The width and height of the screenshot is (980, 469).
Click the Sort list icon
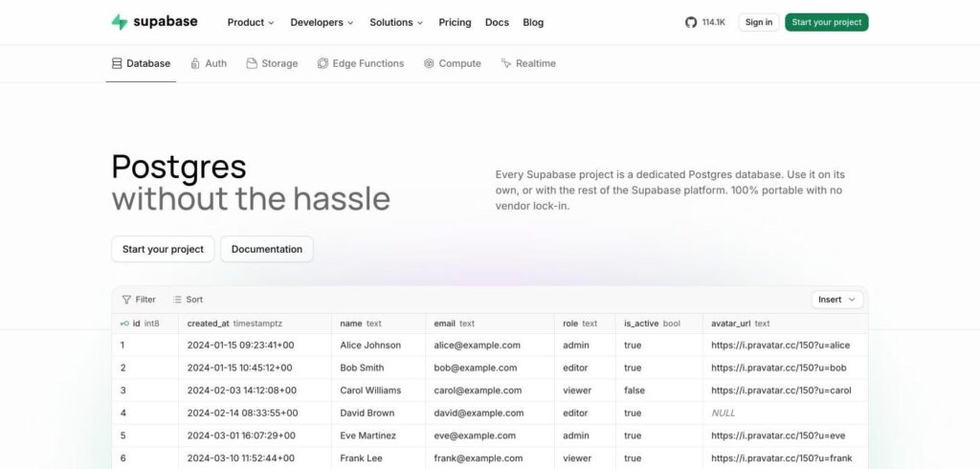click(177, 300)
